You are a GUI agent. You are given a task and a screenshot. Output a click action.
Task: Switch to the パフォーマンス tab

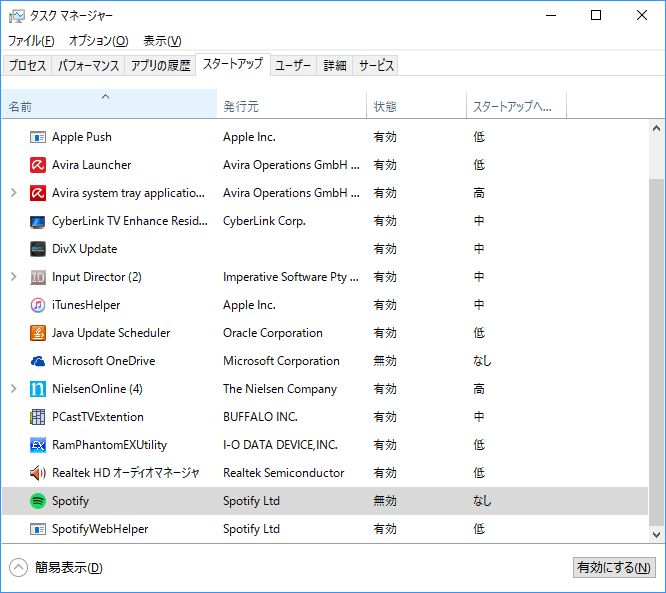point(88,65)
